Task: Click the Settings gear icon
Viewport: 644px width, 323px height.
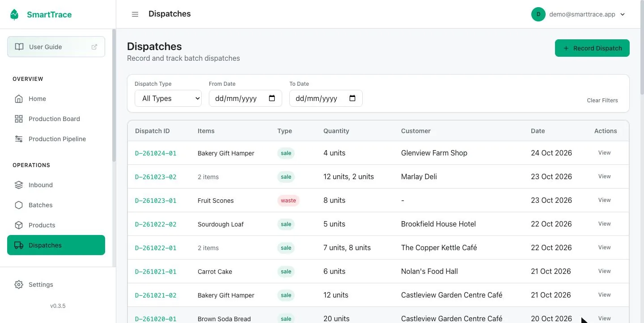Action: (19, 285)
